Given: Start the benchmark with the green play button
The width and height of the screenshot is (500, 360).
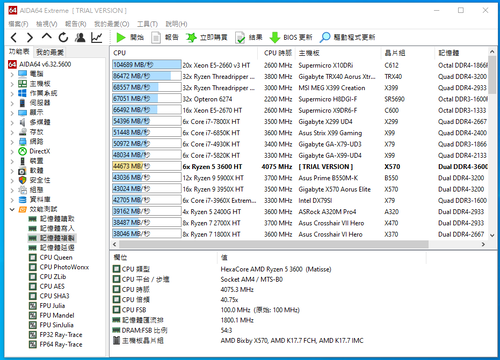Looking at the screenshot, I should point(130,37).
